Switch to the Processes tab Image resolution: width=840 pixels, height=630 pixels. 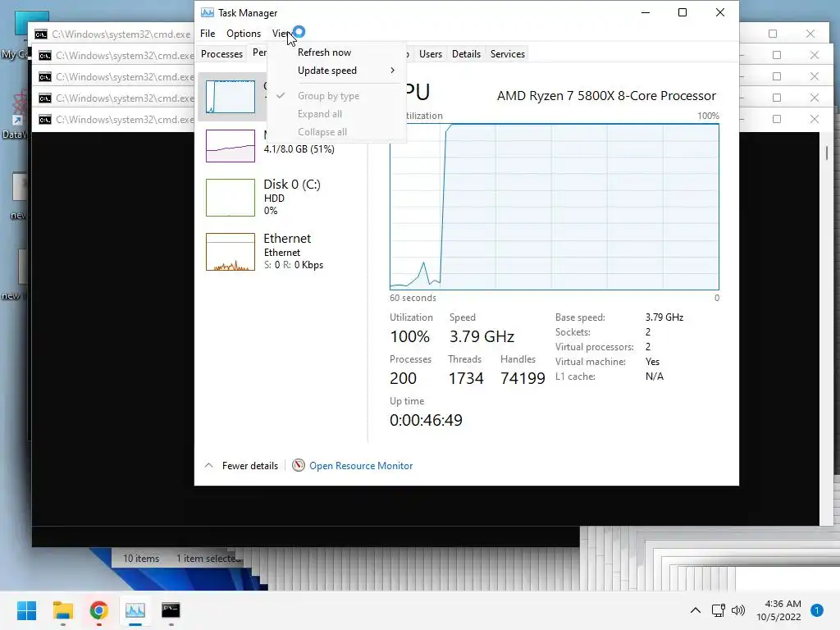coord(221,53)
